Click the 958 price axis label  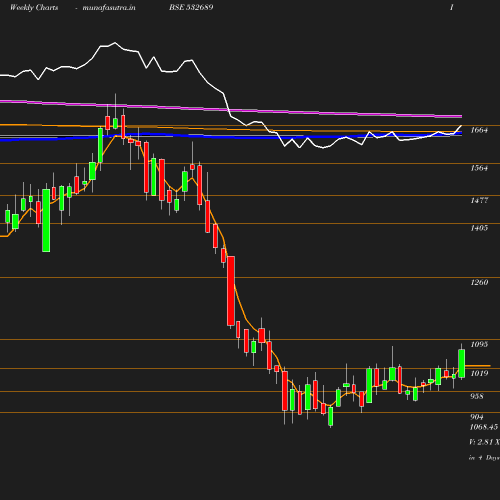pos(477,396)
